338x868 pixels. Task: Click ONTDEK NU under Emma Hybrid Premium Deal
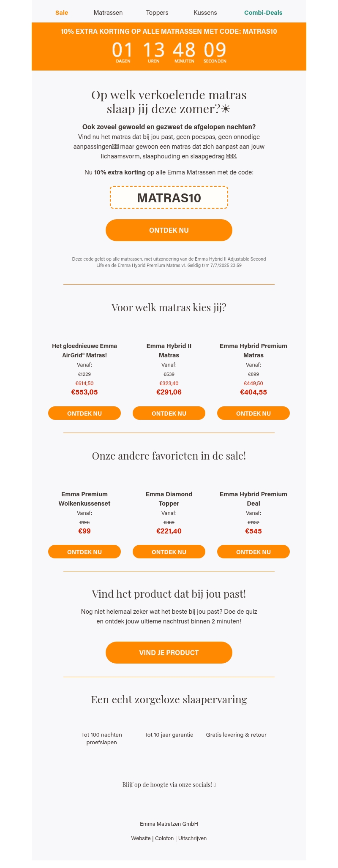coord(253,552)
